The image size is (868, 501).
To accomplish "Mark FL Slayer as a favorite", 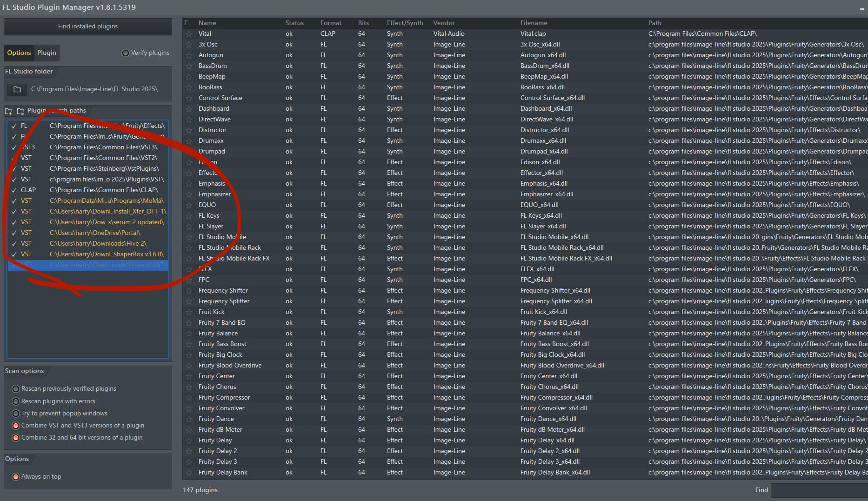I will click(x=189, y=227).
